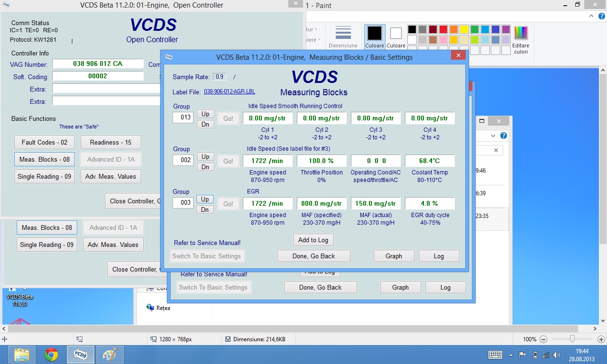Click the Soft. Coding field 00002
The image size is (607, 364).
[98, 76]
